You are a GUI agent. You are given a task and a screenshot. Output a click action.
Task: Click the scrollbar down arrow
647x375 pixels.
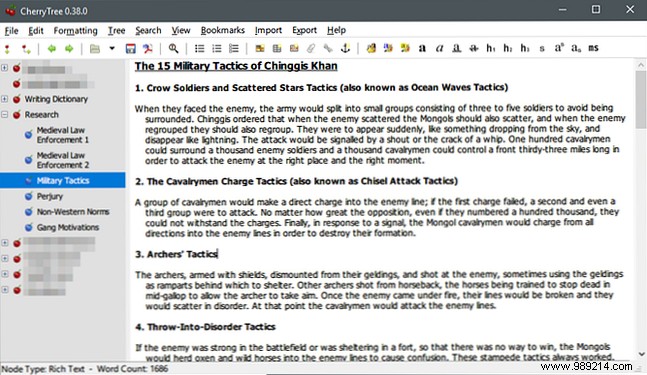pyautogui.click(x=641, y=354)
